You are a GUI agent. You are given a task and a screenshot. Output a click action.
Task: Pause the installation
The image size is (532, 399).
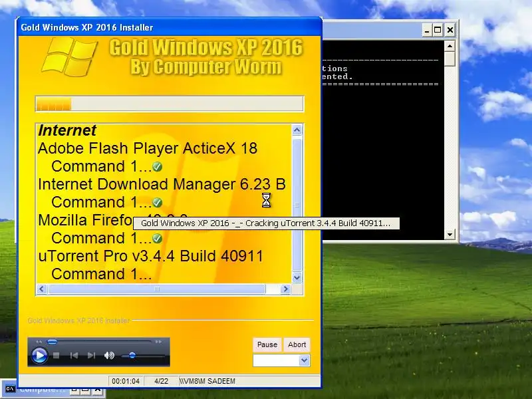coord(267,344)
